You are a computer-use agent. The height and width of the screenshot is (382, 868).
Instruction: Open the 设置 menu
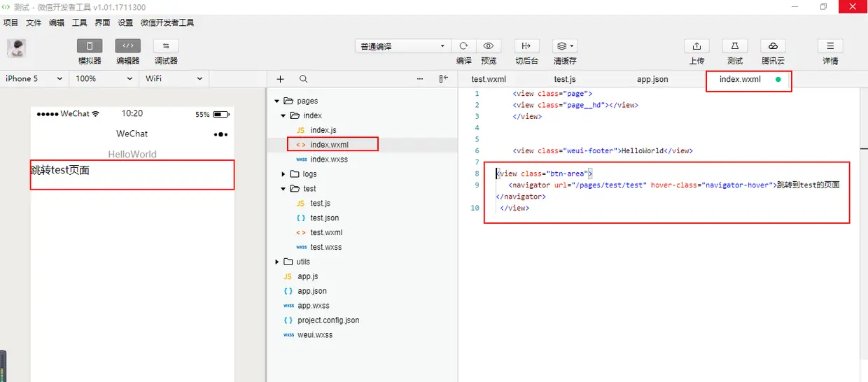pos(125,22)
